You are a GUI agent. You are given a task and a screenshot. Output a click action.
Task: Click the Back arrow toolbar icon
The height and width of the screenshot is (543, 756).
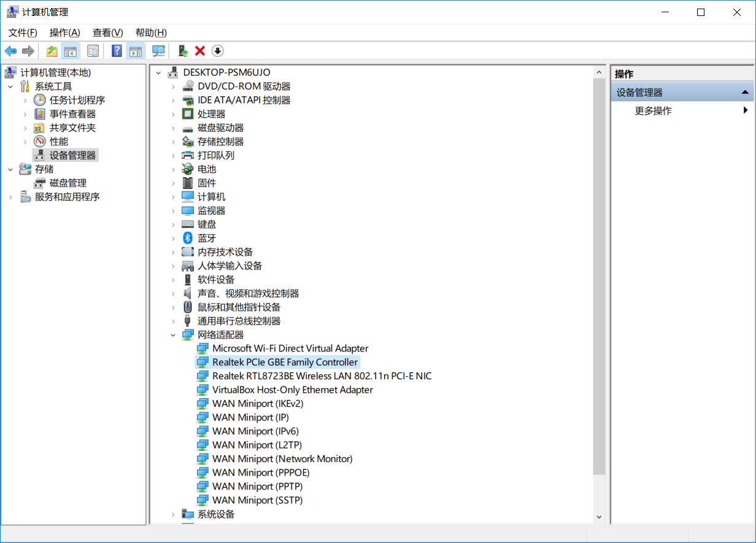[x=10, y=51]
